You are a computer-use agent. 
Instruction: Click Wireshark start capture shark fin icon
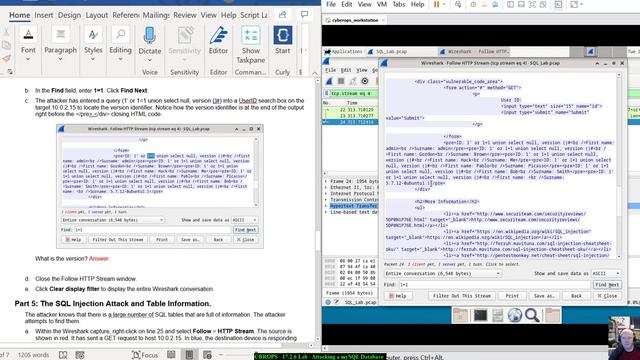[x=329, y=81]
